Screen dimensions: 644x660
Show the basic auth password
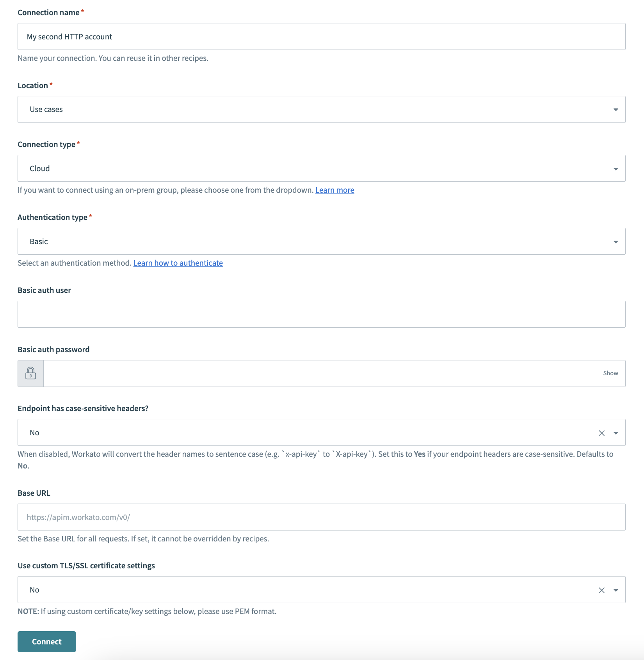[610, 373]
